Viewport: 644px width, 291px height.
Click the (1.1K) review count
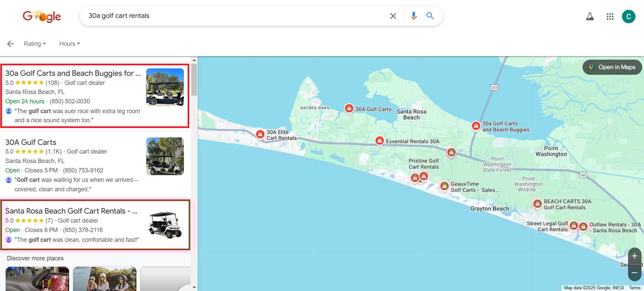(x=54, y=152)
